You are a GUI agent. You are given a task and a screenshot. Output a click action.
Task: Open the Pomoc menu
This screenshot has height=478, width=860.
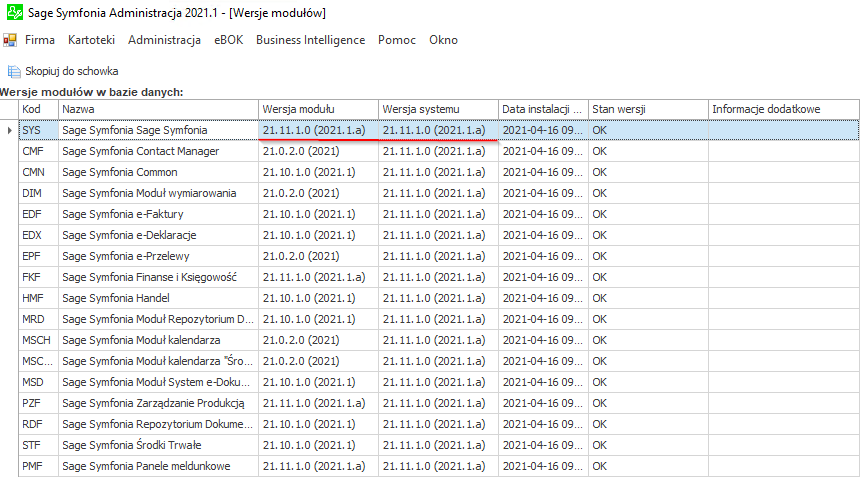point(397,40)
